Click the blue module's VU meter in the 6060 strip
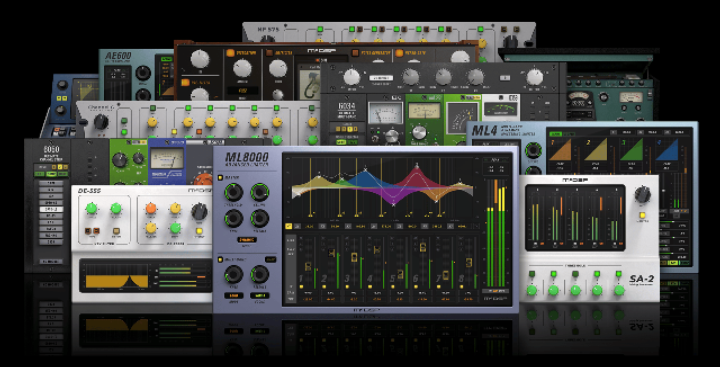The width and height of the screenshot is (720, 367). click(167, 158)
